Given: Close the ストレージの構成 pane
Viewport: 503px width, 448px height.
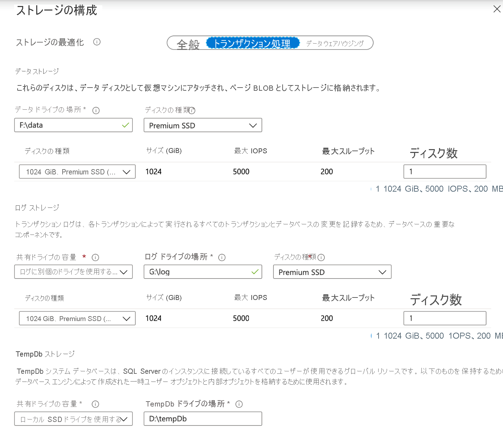Looking at the screenshot, I should pos(497,9).
